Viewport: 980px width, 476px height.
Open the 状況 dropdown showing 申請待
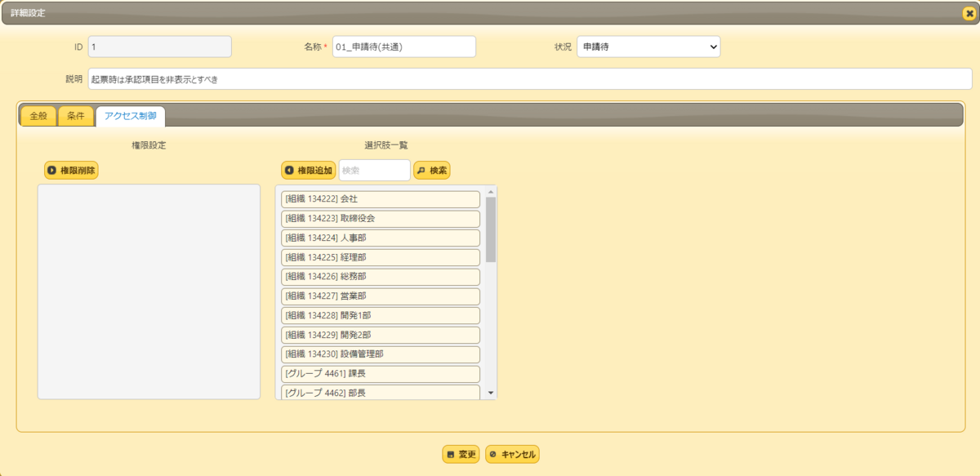(648, 47)
